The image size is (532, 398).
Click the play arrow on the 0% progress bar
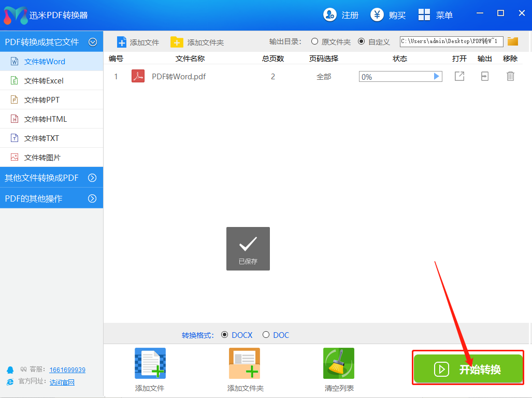[436, 77]
